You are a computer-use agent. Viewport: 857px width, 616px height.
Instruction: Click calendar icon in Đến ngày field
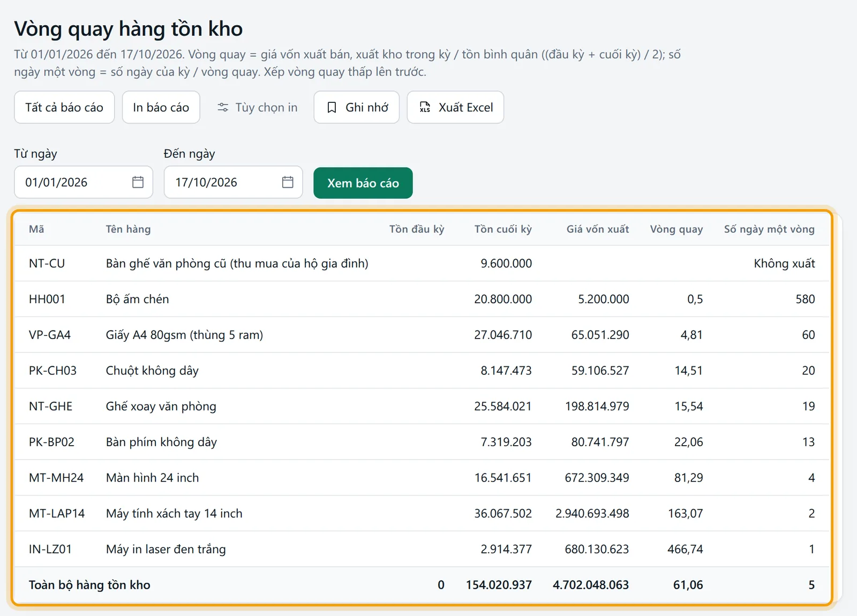point(288,182)
